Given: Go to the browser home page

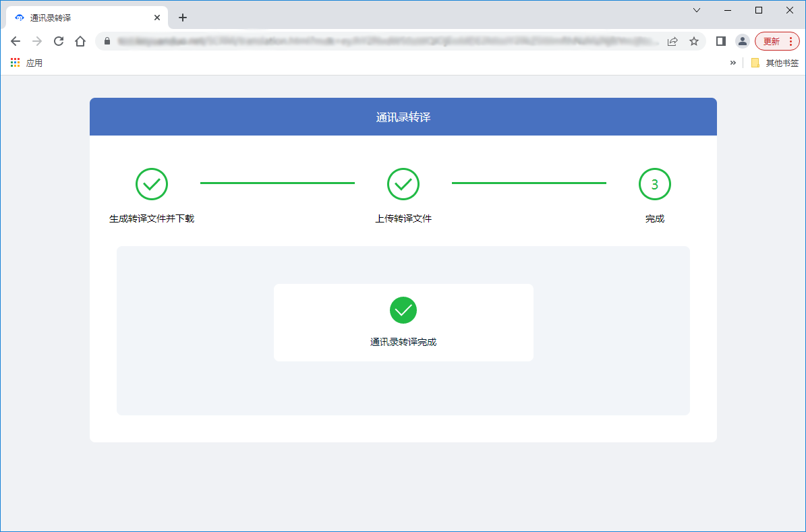Looking at the screenshot, I should [80, 41].
